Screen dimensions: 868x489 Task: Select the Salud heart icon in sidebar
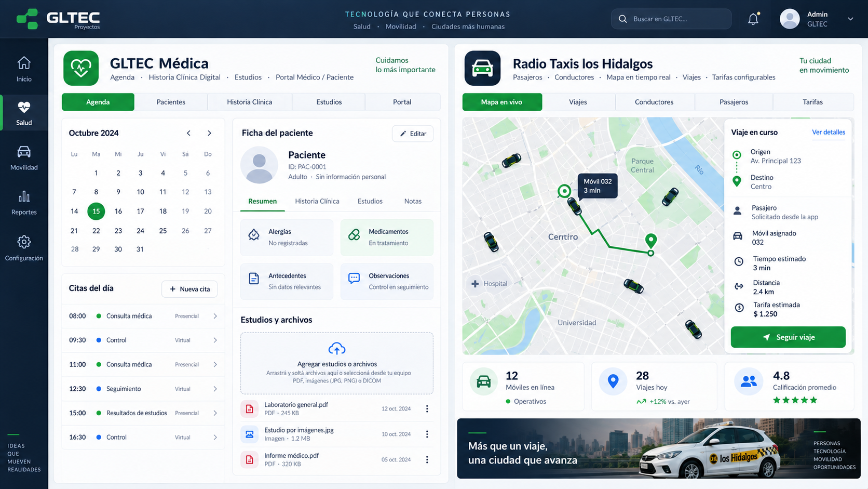pyautogui.click(x=24, y=107)
